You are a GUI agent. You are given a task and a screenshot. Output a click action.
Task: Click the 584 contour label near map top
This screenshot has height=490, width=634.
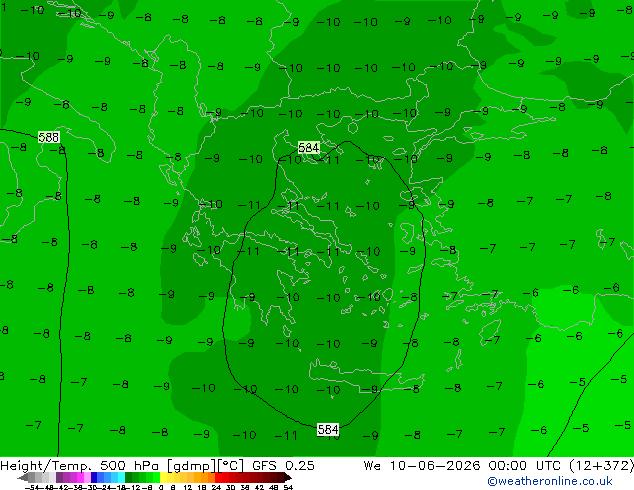click(x=309, y=148)
